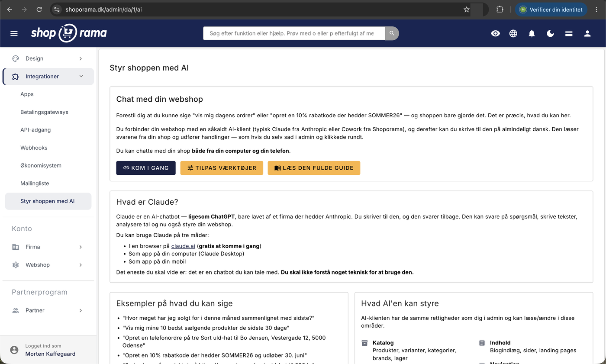The width and height of the screenshot is (606, 364).
Task: Click Verificer din identitet button
Action: coord(551,10)
